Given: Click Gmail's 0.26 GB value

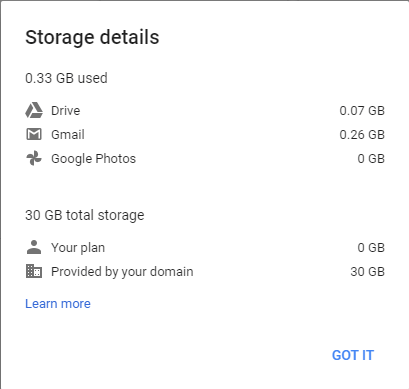Looking at the screenshot, I should tap(362, 135).
